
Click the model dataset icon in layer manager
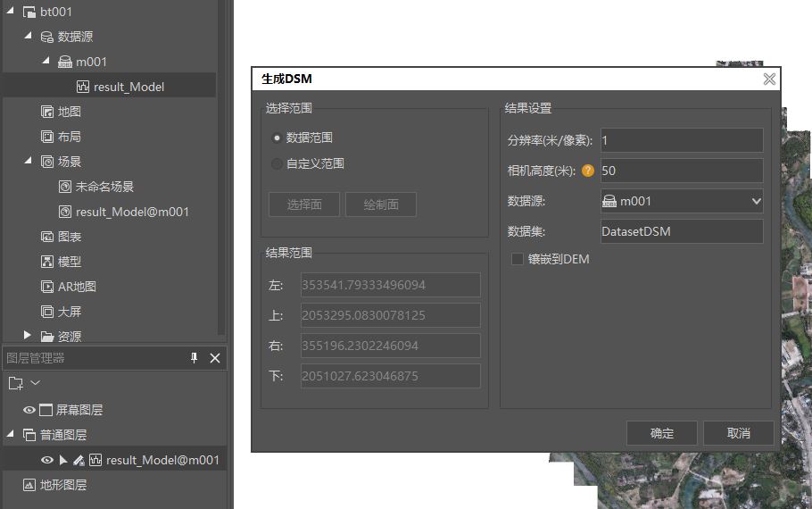pyautogui.click(x=95, y=460)
